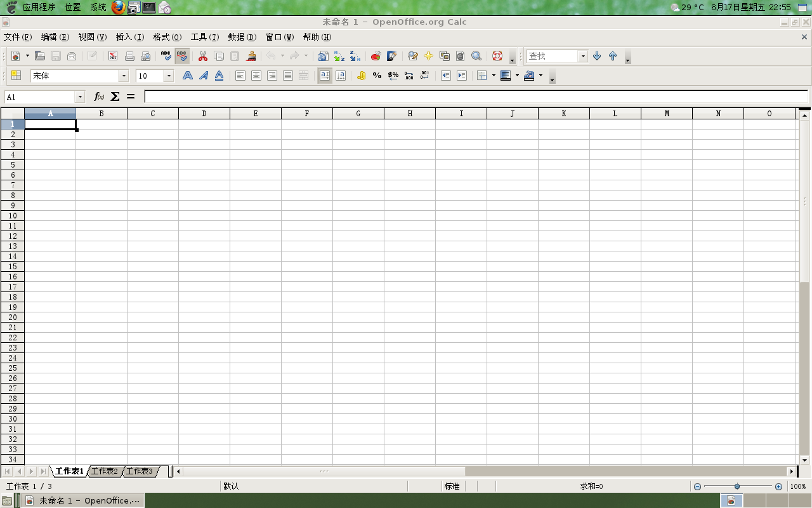Open the 编辑(E) menu
This screenshot has width=812, height=508.
point(55,37)
